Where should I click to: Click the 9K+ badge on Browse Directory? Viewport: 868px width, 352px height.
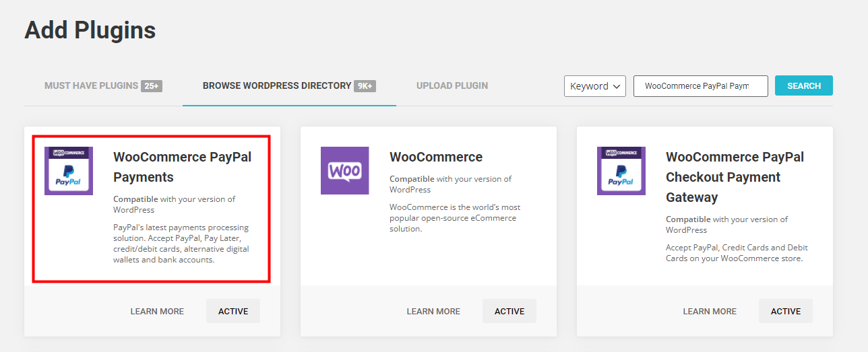(365, 86)
